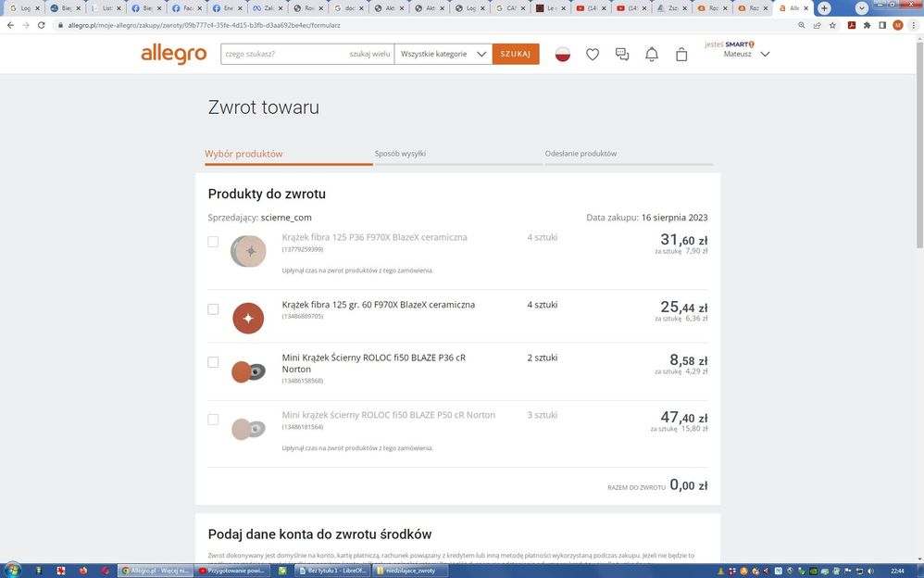Open the shopping bag cart icon
924x578 pixels.
pos(681,55)
